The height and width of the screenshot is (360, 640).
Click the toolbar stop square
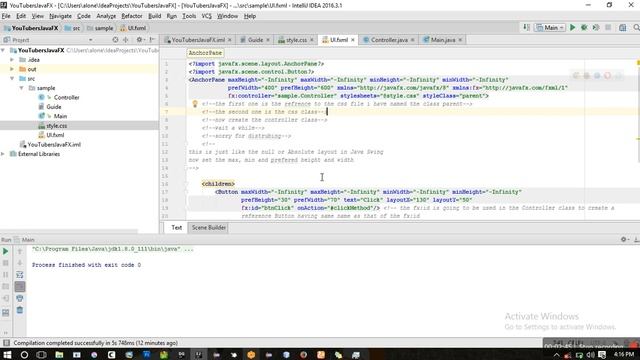tap(608, 27)
